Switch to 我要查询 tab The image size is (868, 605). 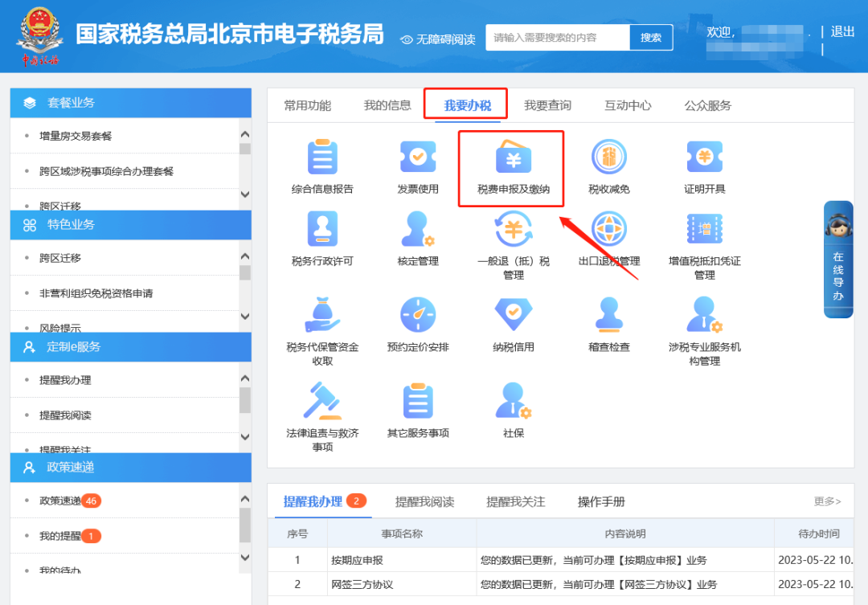[547, 106]
